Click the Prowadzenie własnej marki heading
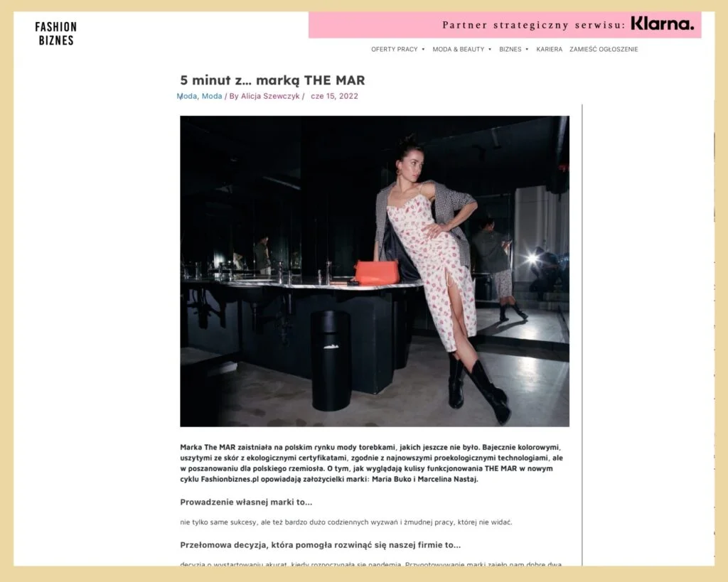The image size is (728, 582). (246, 502)
